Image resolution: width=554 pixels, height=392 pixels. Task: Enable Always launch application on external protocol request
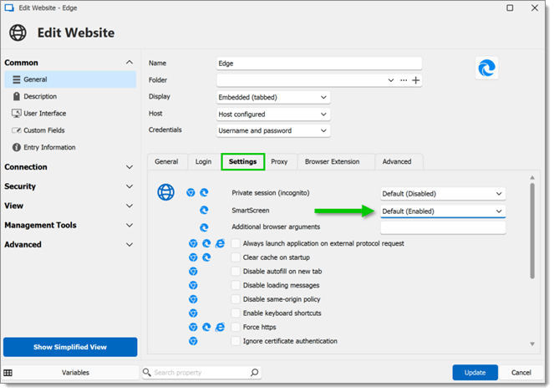tap(236, 243)
